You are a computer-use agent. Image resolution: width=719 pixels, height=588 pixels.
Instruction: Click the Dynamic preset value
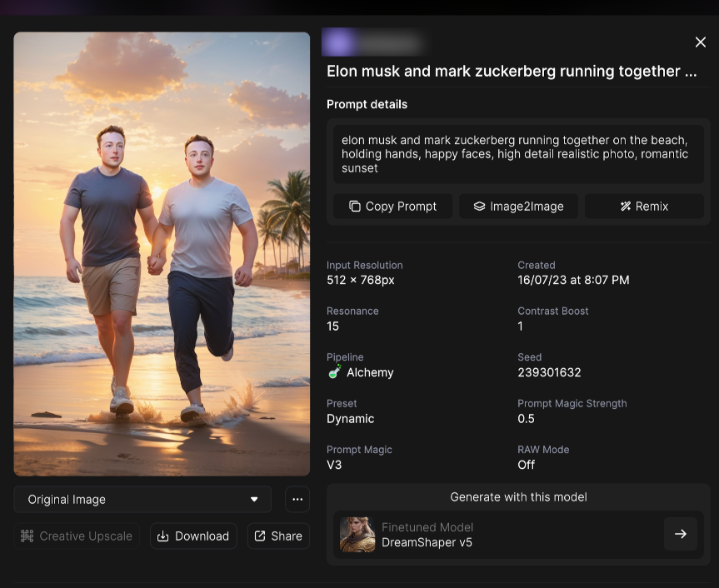tap(350, 419)
